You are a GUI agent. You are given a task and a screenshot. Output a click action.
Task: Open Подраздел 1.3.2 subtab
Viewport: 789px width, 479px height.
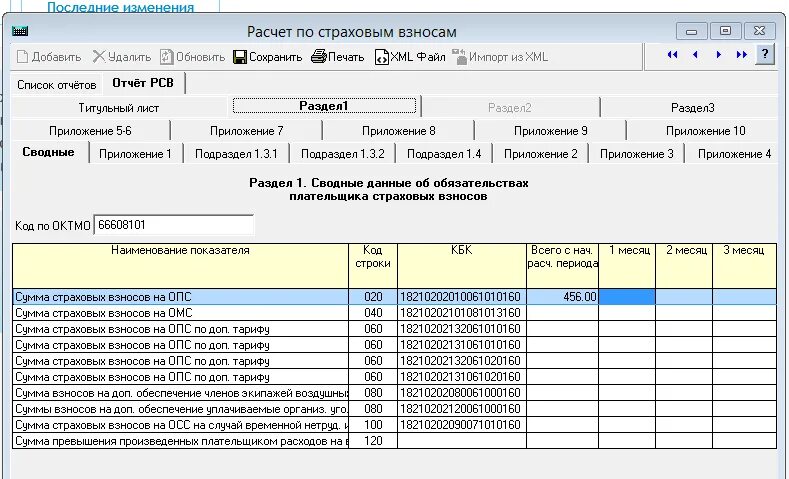tap(343, 154)
